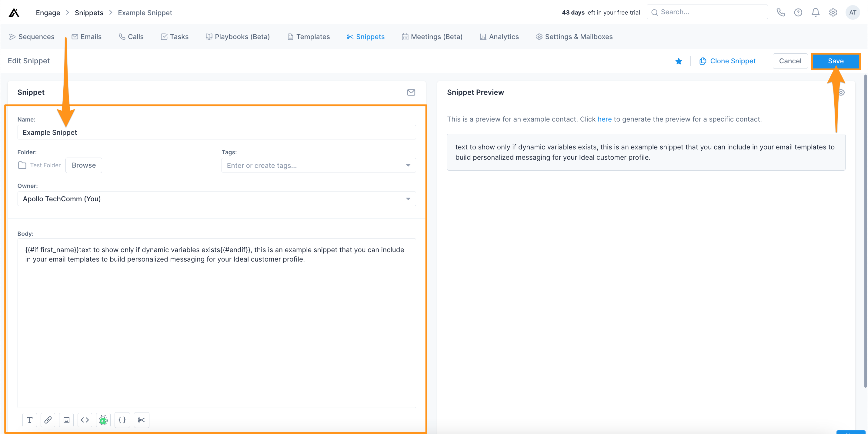This screenshot has width=868, height=434.
Task: Click '43 days left in your free trial' text
Action: (x=601, y=12)
